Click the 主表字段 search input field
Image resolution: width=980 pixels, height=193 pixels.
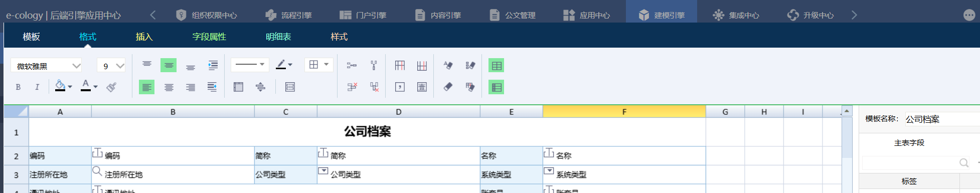[x=916, y=162]
